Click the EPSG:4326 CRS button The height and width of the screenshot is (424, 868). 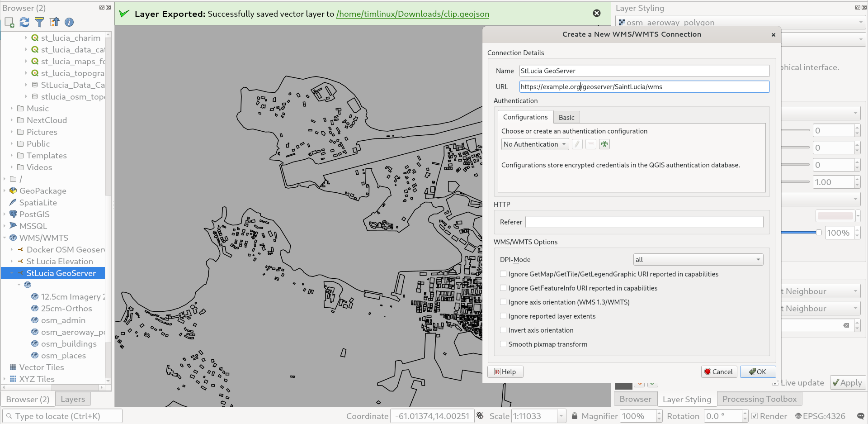pos(820,416)
